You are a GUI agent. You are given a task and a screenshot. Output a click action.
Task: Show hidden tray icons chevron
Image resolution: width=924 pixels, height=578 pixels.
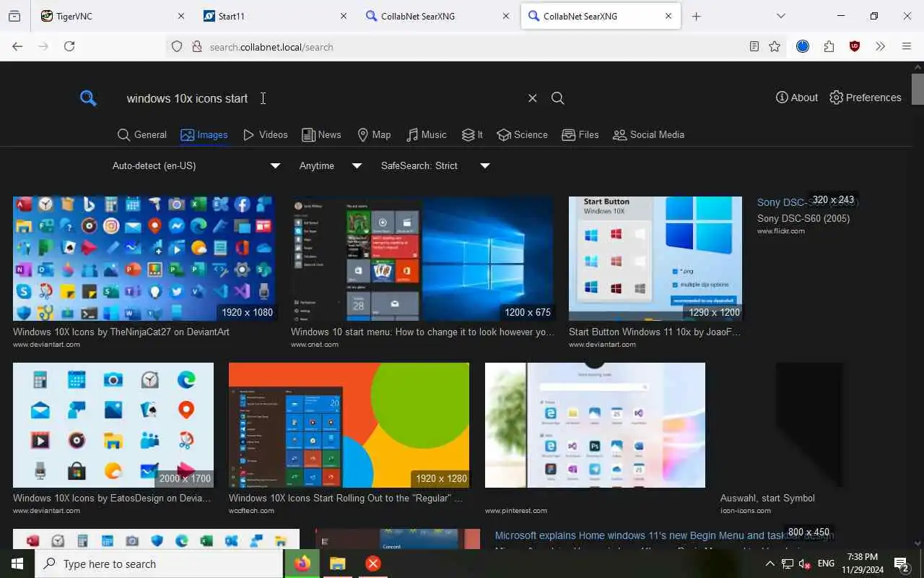point(770,564)
